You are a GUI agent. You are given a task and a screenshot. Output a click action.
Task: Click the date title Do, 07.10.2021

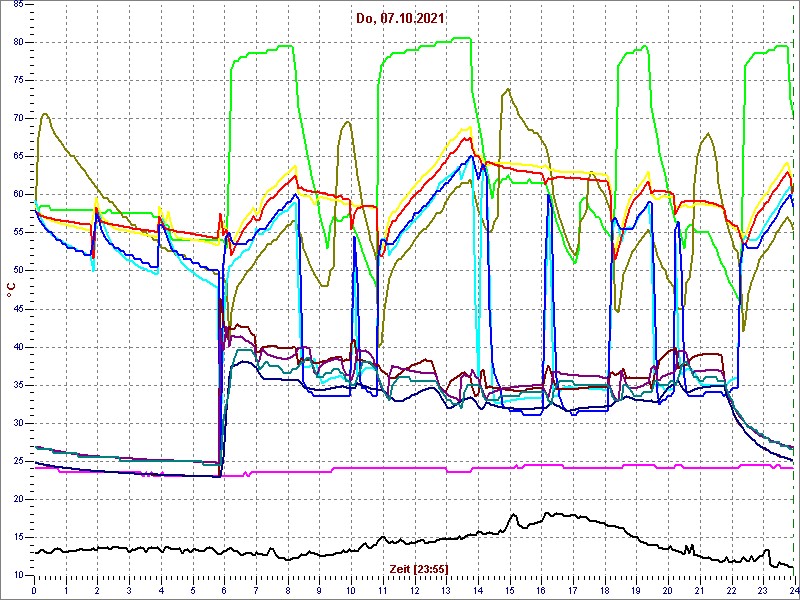(400, 18)
